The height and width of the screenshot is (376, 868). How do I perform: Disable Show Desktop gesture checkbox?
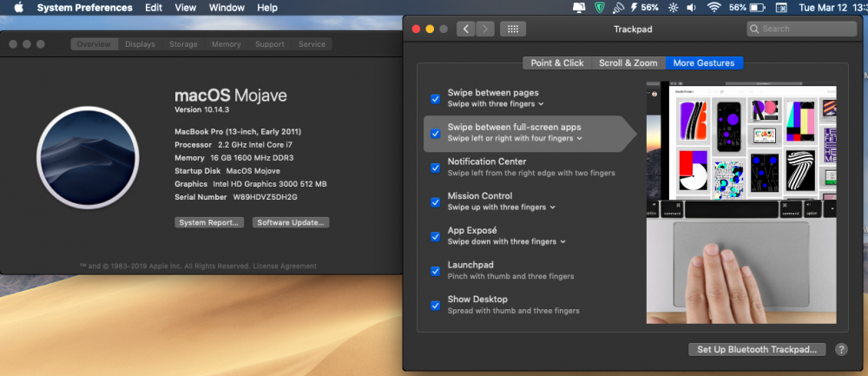click(x=435, y=305)
